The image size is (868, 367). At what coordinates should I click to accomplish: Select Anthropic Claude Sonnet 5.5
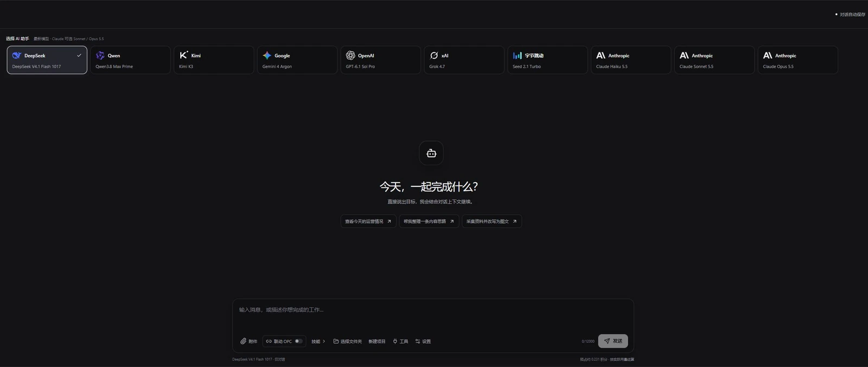click(714, 60)
